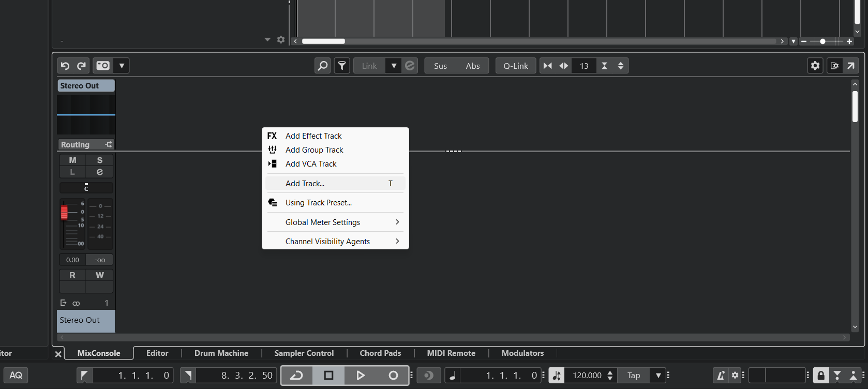Enable Abs mode

click(473, 66)
